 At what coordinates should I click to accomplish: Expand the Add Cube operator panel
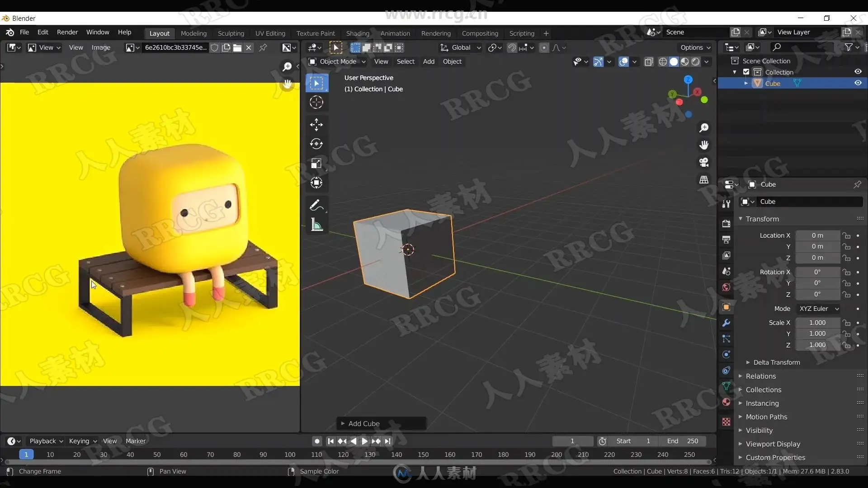point(363,423)
